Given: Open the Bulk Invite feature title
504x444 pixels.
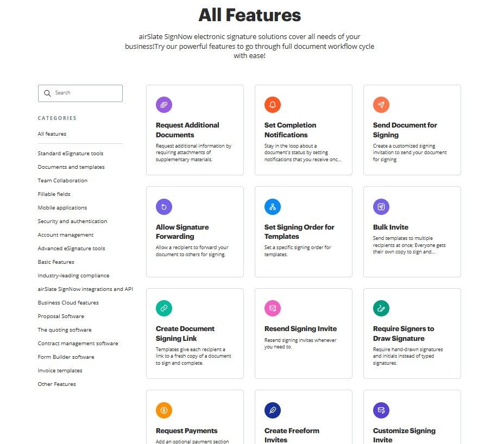Looking at the screenshot, I should click(390, 227).
